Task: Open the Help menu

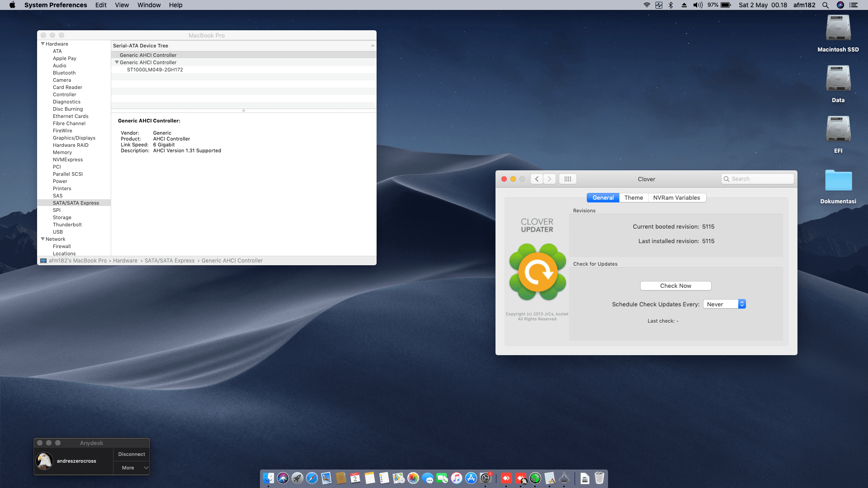Action: (176, 5)
